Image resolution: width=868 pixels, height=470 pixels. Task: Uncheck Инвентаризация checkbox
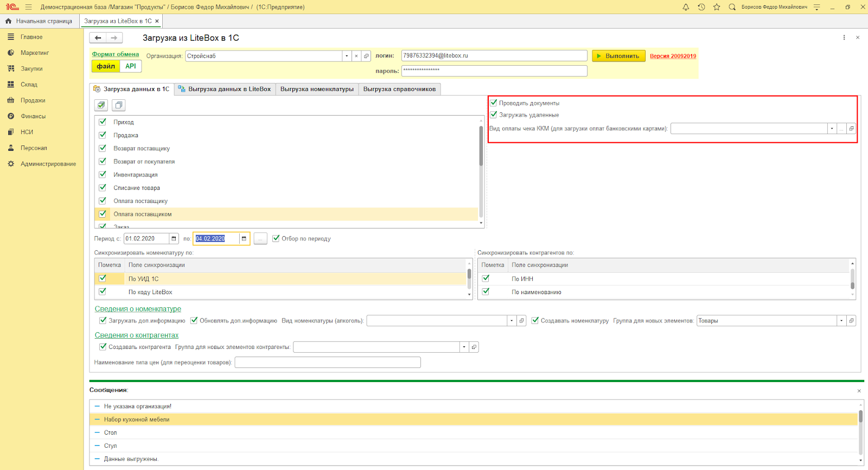click(x=103, y=174)
